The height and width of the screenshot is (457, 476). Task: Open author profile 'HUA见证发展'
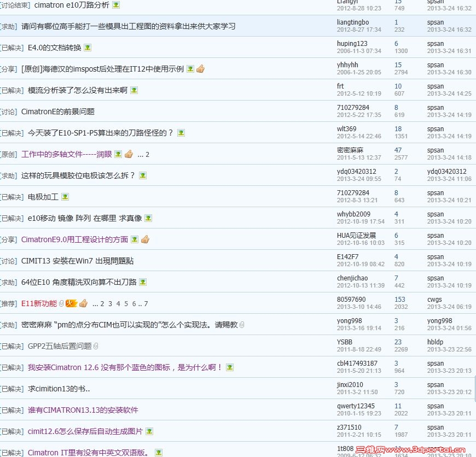coord(356,235)
